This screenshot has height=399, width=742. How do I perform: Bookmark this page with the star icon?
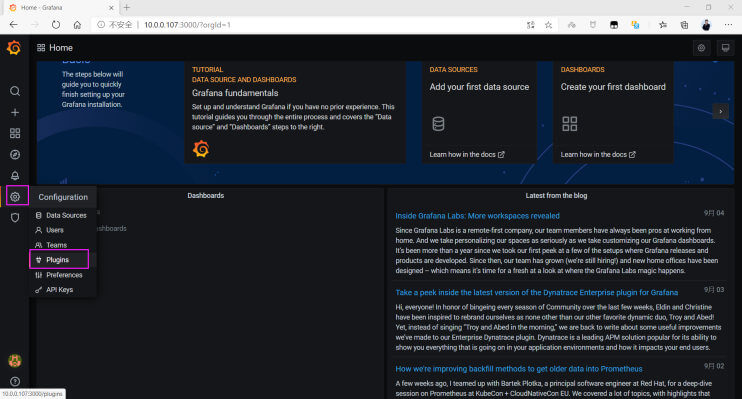pos(548,25)
